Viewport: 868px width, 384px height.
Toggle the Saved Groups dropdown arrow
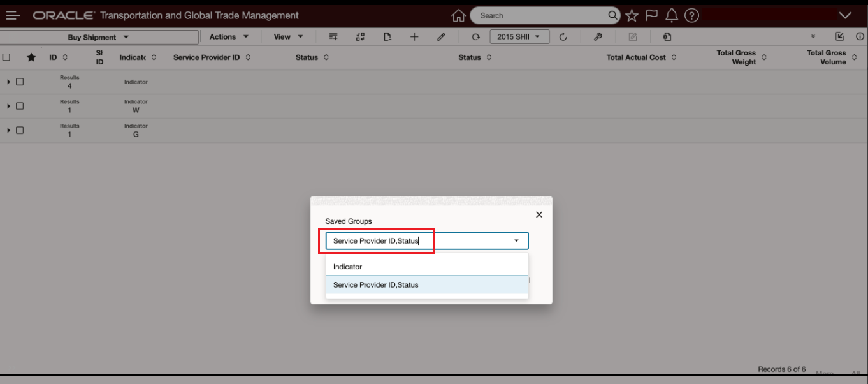click(x=517, y=240)
